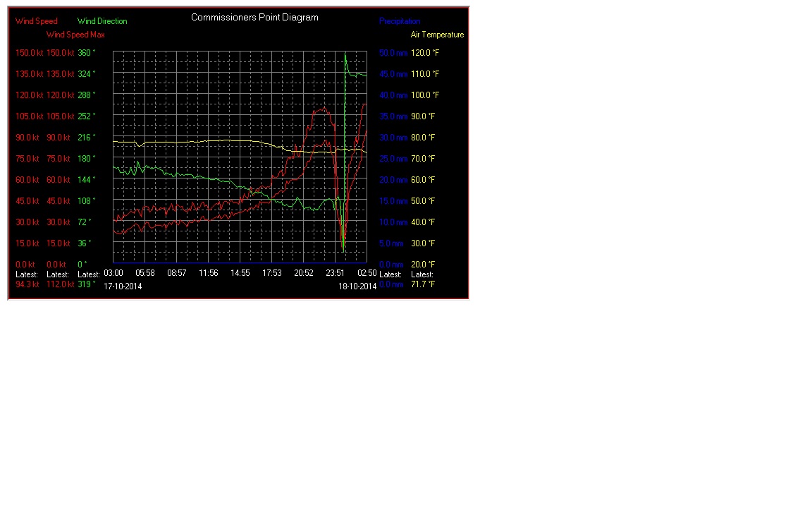Click the "36 °" direction axis value
Image resolution: width=812 pixels, height=508 pixels.
(x=85, y=243)
